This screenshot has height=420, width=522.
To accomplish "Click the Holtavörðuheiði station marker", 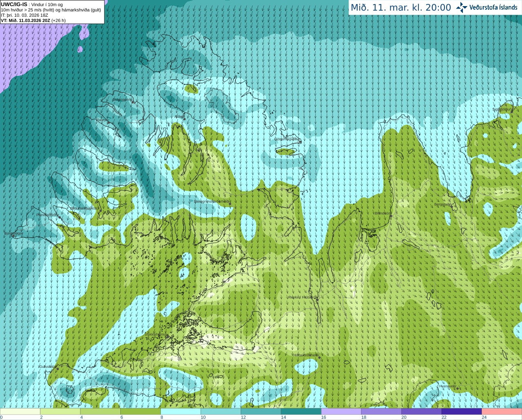I will point(319,358).
